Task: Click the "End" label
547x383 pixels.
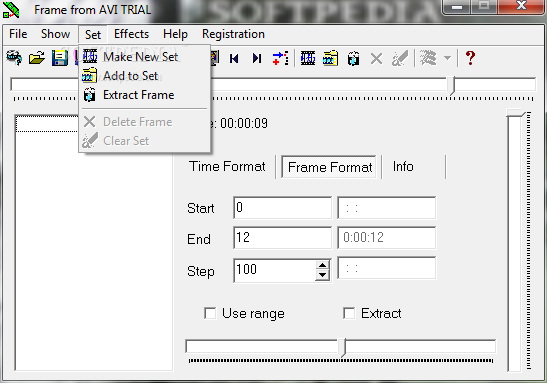Action: coord(199,239)
